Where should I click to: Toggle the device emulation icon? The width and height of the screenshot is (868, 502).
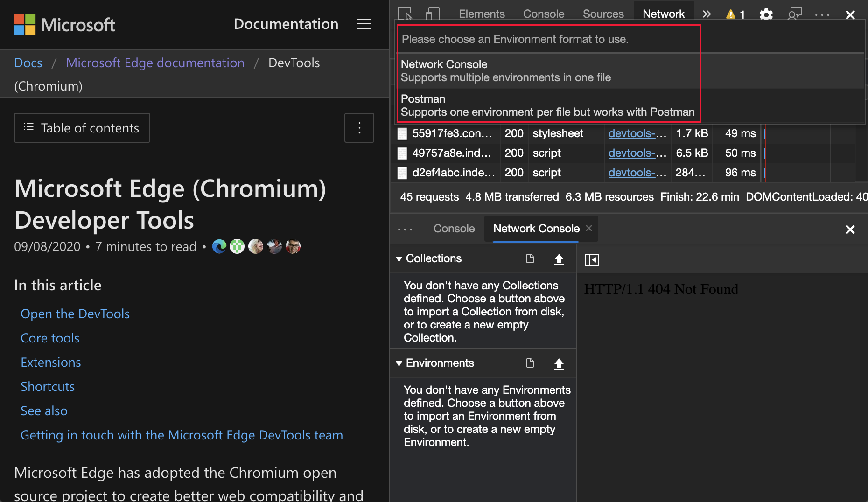tap(430, 14)
